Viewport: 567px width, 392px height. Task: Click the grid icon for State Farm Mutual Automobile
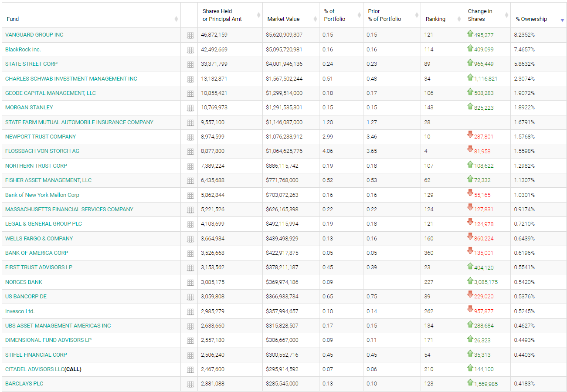(190, 123)
